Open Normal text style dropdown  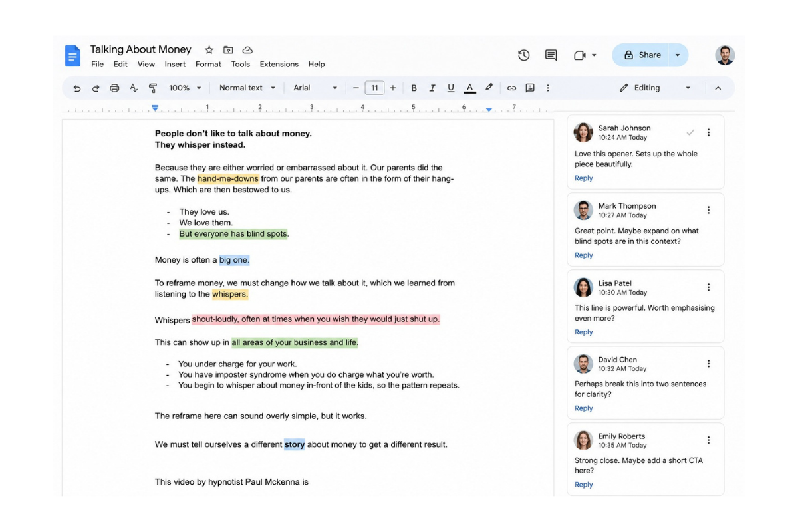pyautogui.click(x=247, y=88)
